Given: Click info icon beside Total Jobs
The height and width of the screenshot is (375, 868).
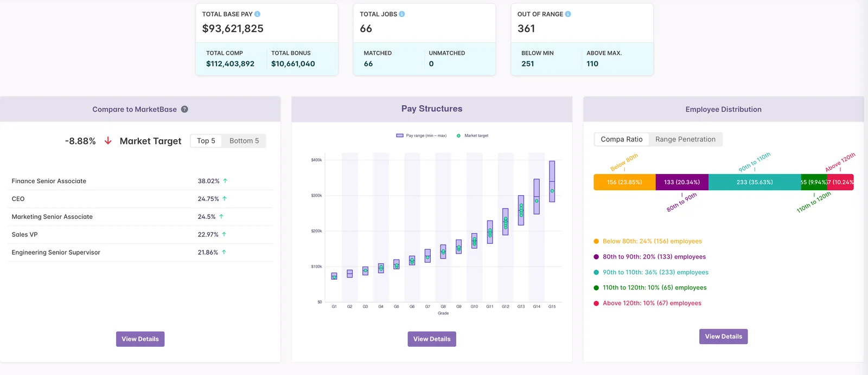Looking at the screenshot, I should 402,14.
